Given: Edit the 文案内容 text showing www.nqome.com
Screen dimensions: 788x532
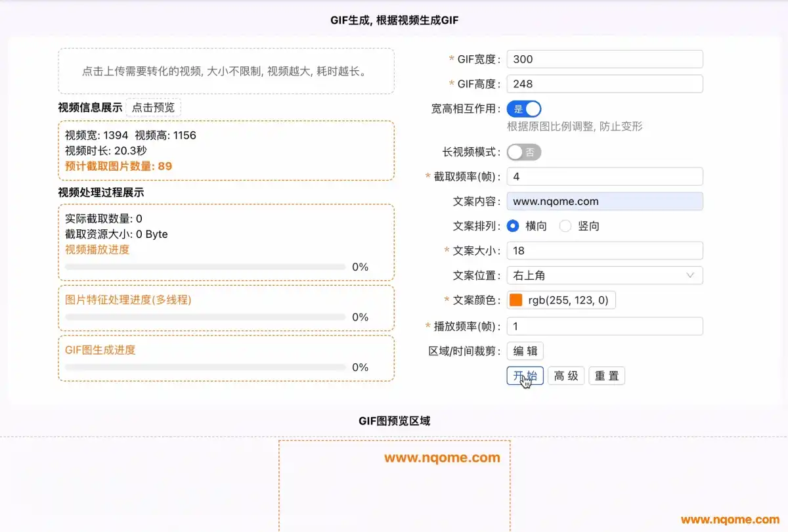Looking at the screenshot, I should tap(604, 201).
